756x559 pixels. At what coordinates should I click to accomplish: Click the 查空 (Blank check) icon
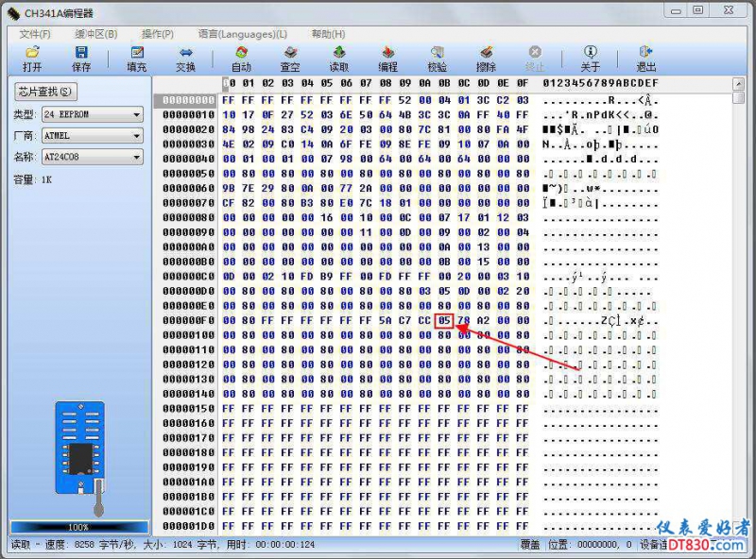290,59
